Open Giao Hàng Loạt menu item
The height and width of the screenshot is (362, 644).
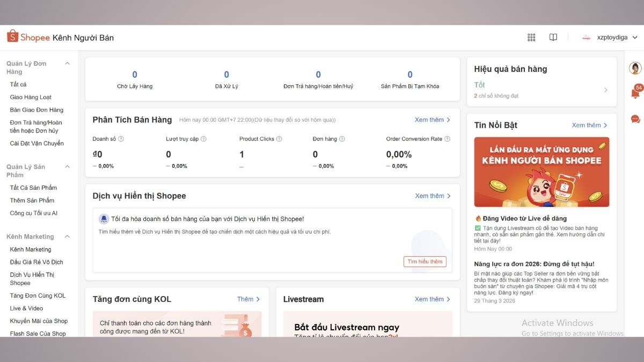pyautogui.click(x=31, y=97)
